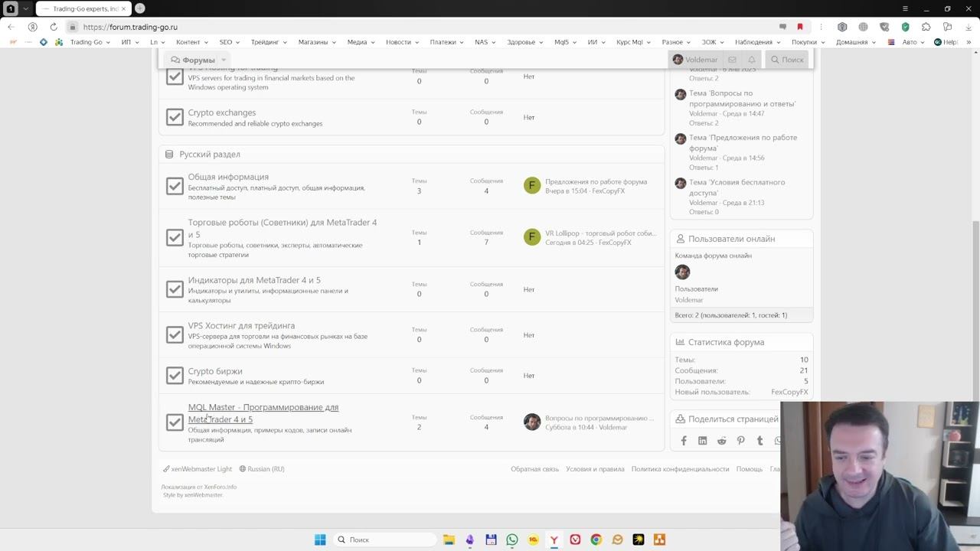
Task: Open File Explorer from taskbar
Action: [x=449, y=540]
